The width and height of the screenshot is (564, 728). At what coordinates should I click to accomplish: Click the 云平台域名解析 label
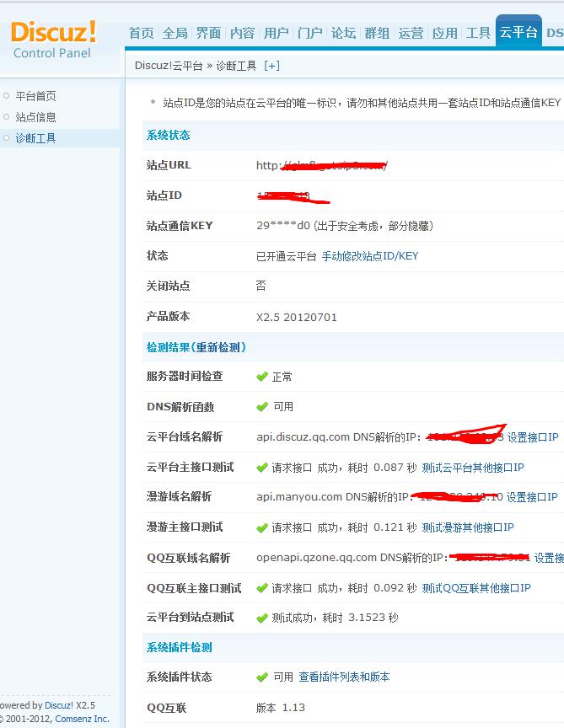[x=185, y=437]
